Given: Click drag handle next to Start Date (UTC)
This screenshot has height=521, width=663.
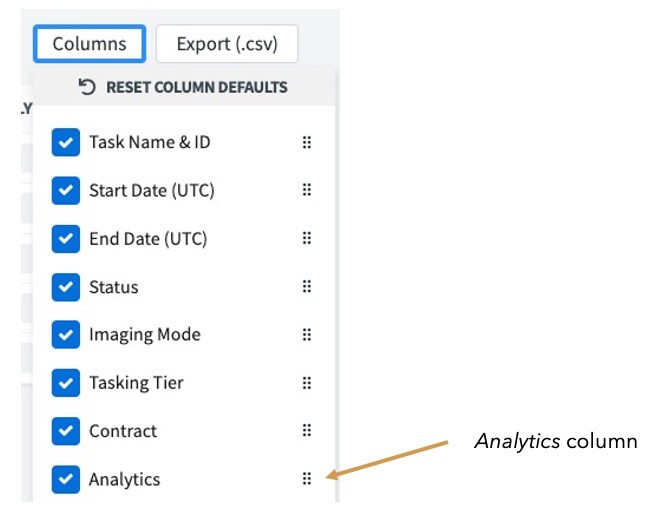Looking at the screenshot, I should point(307,191).
